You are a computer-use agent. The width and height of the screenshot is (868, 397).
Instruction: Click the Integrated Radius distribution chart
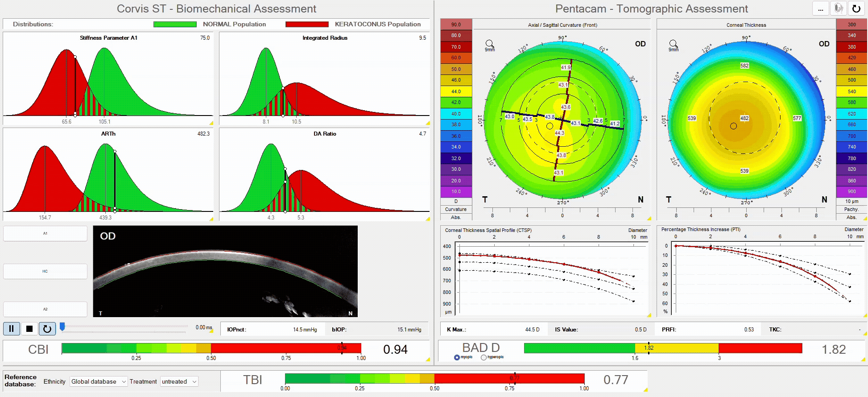324,79
